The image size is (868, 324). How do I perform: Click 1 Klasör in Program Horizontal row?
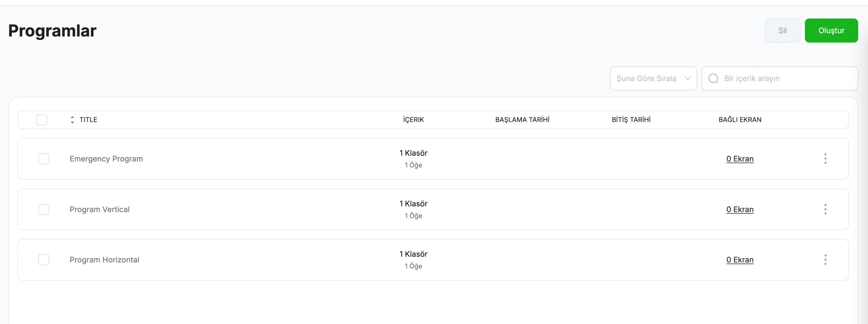point(413,254)
